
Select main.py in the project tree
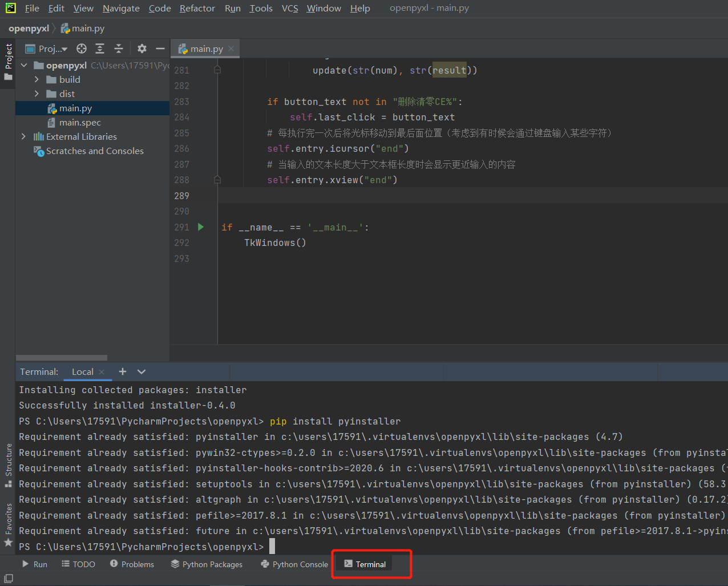point(92,108)
